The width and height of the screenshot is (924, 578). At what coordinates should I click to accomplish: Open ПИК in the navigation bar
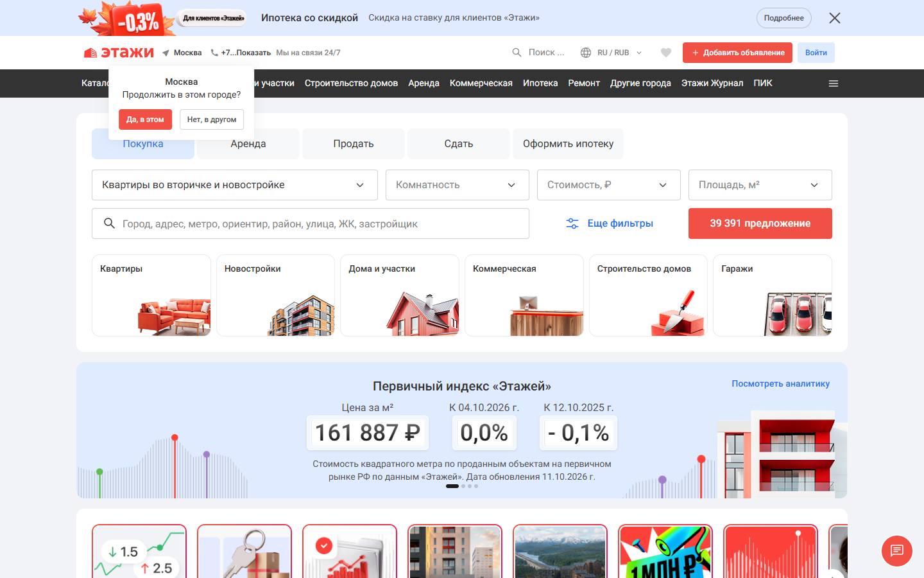pos(763,83)
